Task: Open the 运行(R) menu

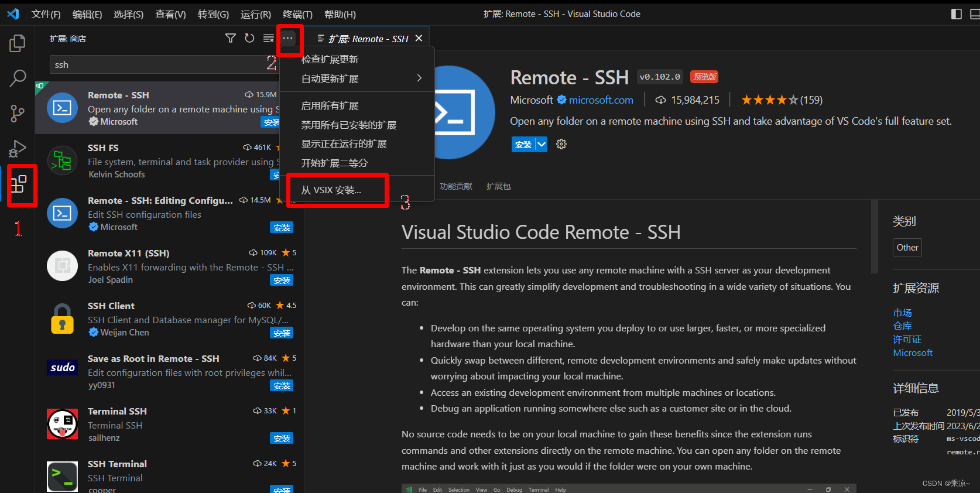Action: click(x=256, y=14)
